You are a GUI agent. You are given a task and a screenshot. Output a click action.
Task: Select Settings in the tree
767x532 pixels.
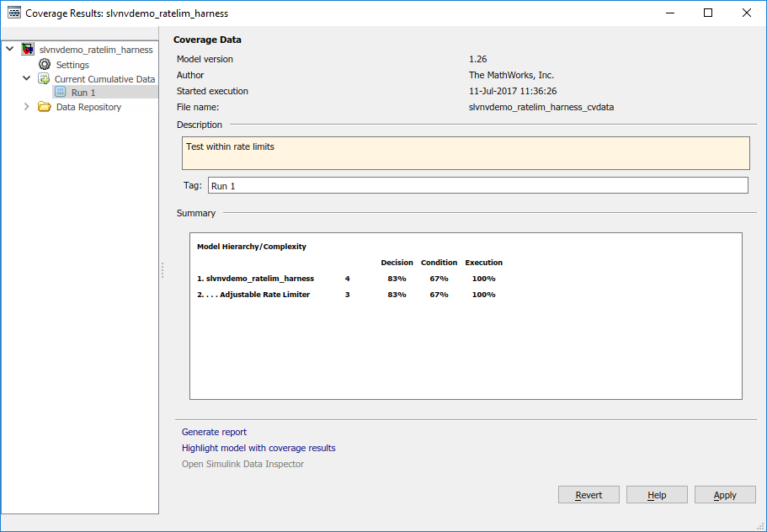72,65
